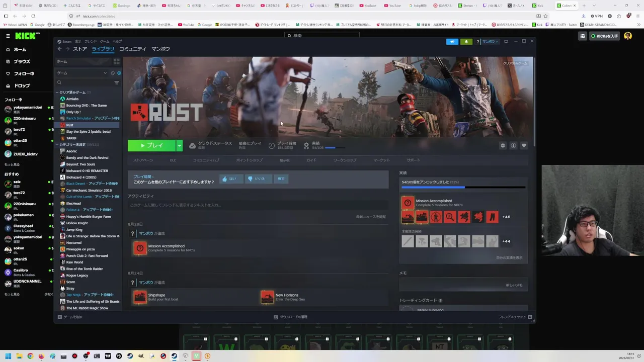Open Steam notifications bell

pos(466,42)
